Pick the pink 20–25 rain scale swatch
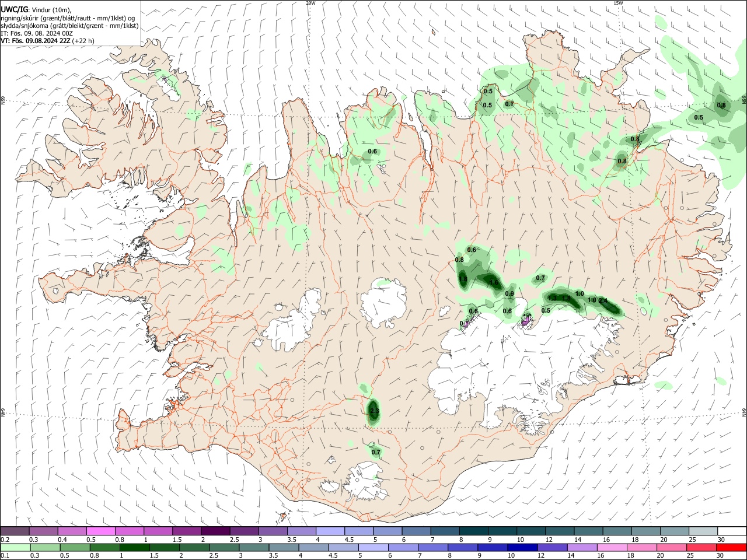 tap(671, 547)
